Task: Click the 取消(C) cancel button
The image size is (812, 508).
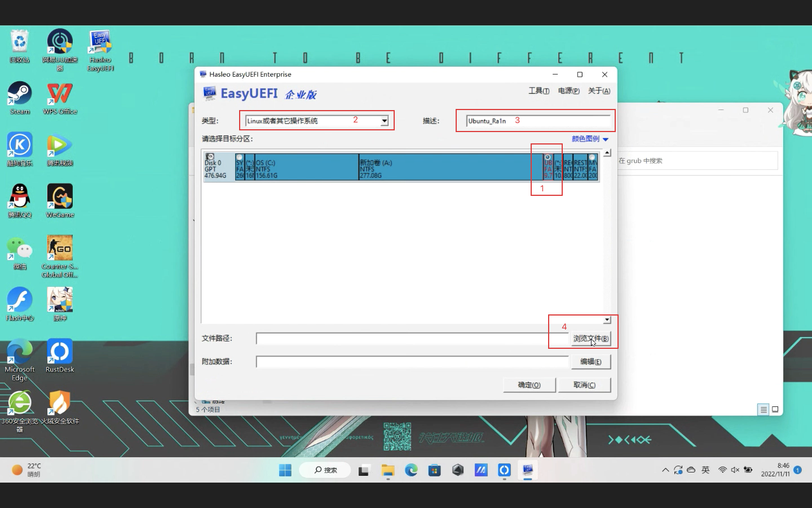Action: [584, 385]
